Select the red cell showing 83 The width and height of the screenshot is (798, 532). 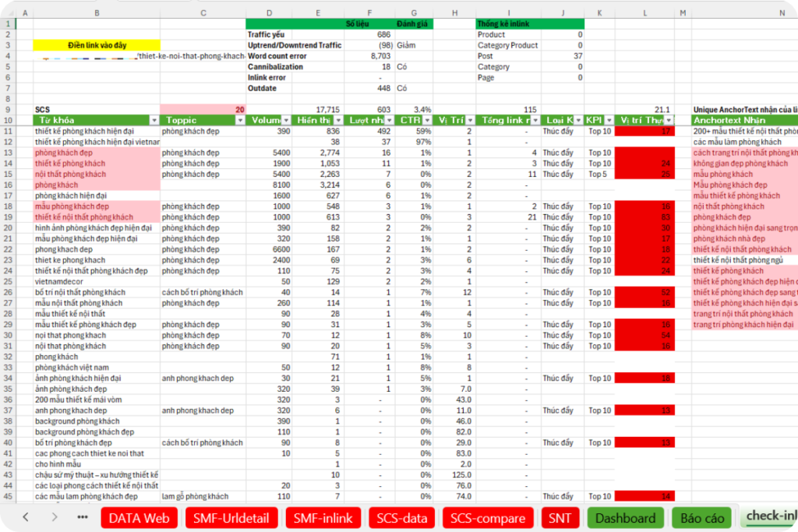point(644,217)
